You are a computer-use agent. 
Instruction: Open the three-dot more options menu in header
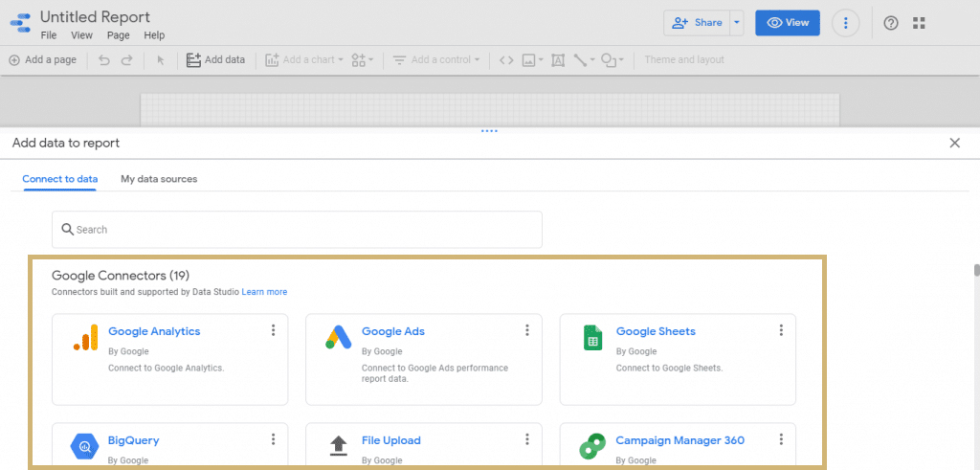(846, 23)
